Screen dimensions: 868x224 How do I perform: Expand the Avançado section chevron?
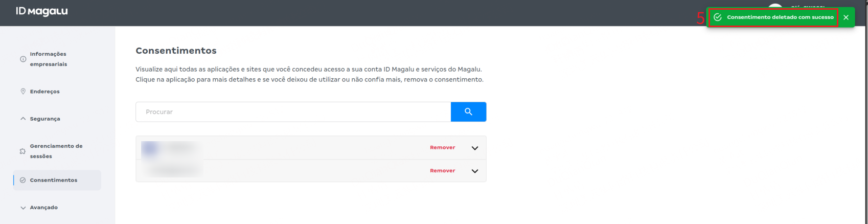[22, 208]
